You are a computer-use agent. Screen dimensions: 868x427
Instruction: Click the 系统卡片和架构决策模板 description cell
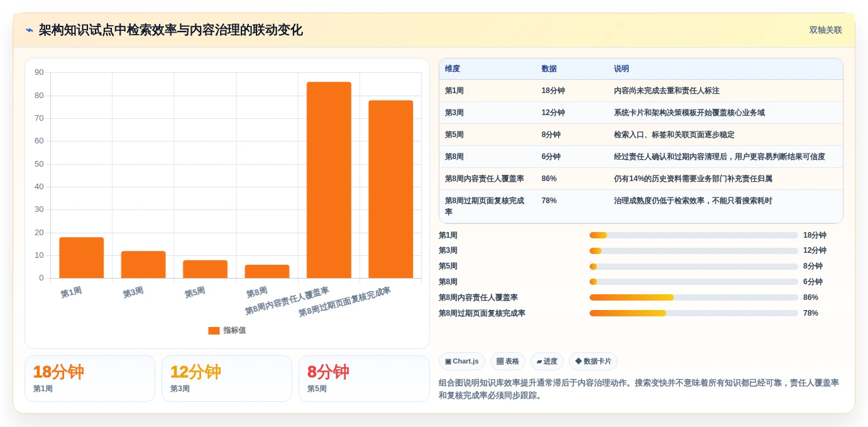point(689,113)
